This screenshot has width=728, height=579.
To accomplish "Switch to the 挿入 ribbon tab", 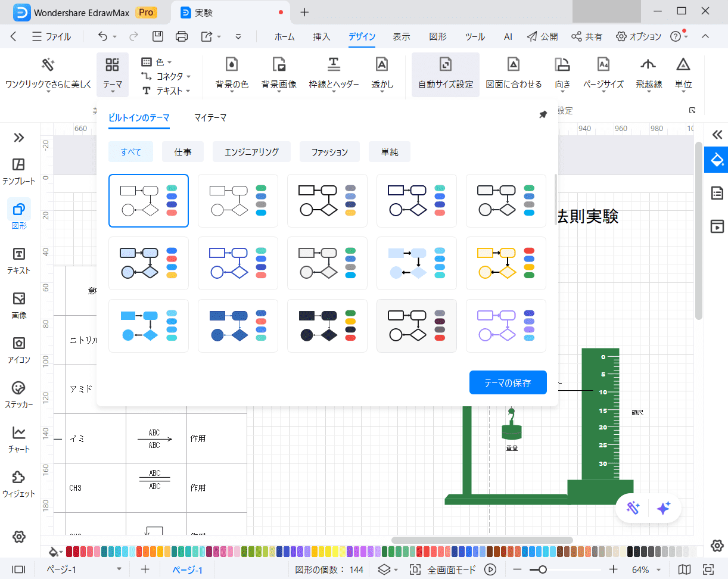I will [x=322, y=36].
